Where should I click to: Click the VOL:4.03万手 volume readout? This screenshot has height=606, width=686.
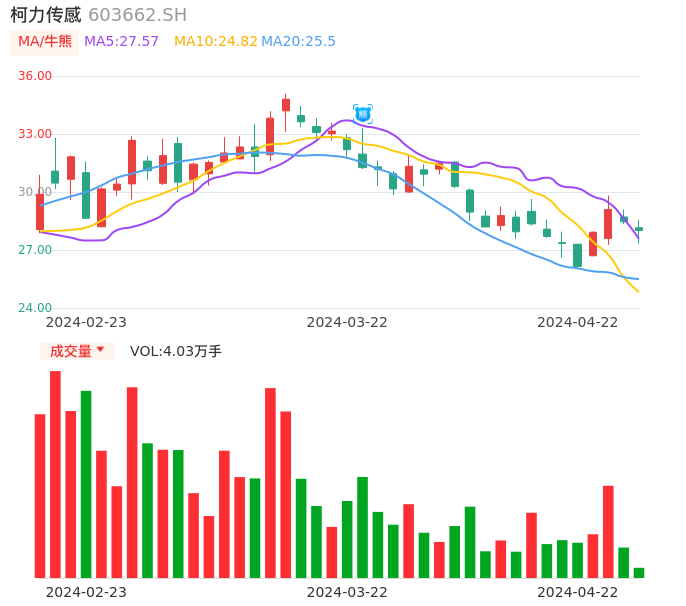point(176,351)
